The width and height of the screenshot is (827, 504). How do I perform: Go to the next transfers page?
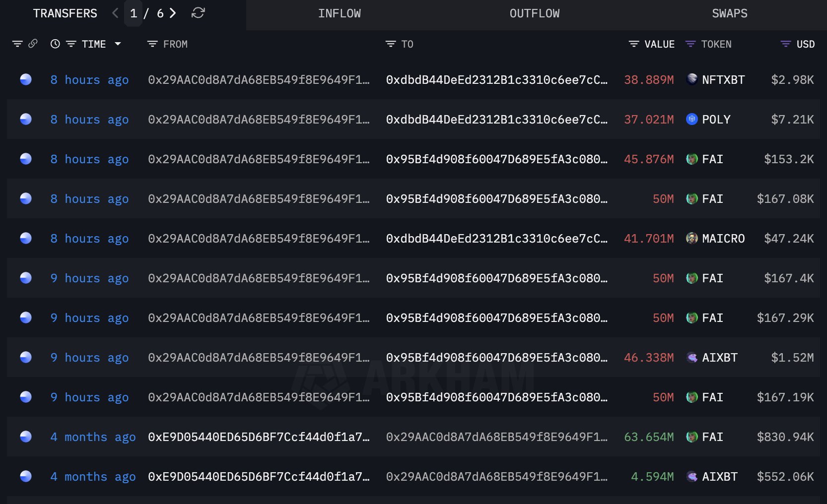[x=173, y=13]
